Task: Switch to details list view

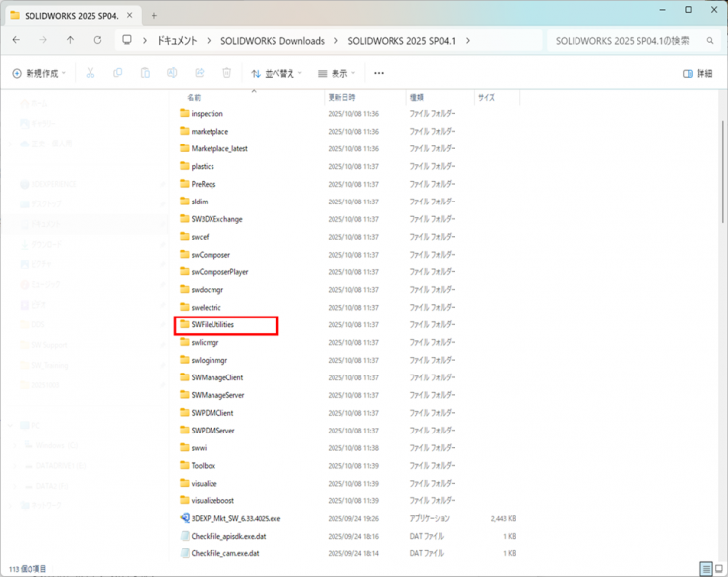Action: [x=705, y=569]
